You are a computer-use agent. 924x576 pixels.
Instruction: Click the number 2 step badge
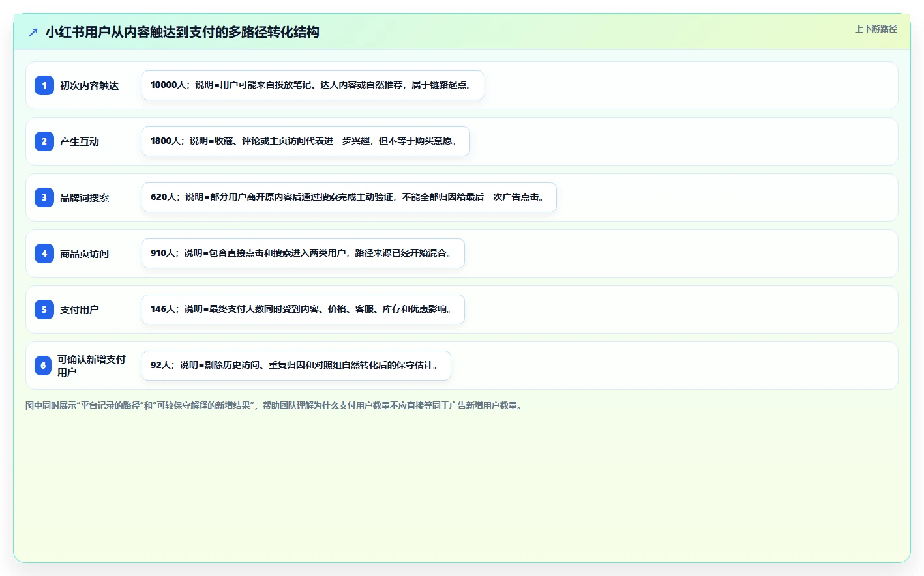44,141
